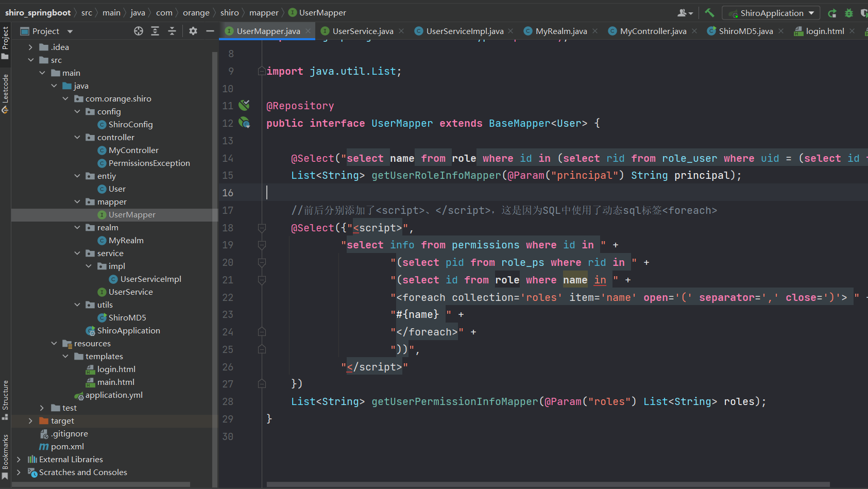Open the Structure side tool window

pyautogui.click(x=5, y=400)
